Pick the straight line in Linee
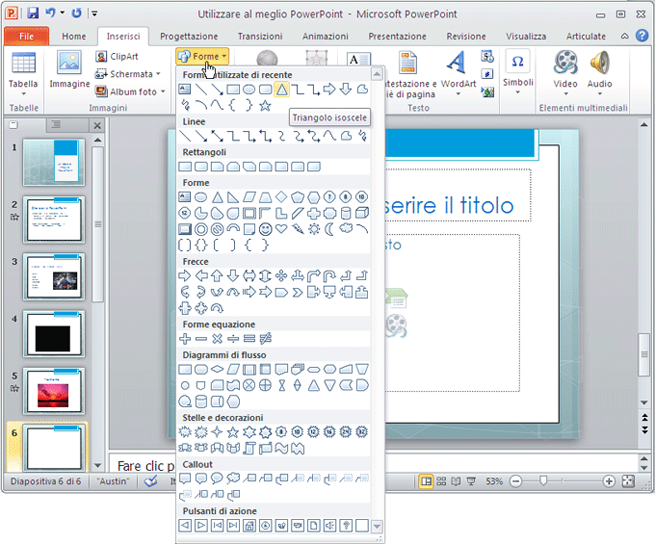655x544 pixels. (x=185, y=136)
